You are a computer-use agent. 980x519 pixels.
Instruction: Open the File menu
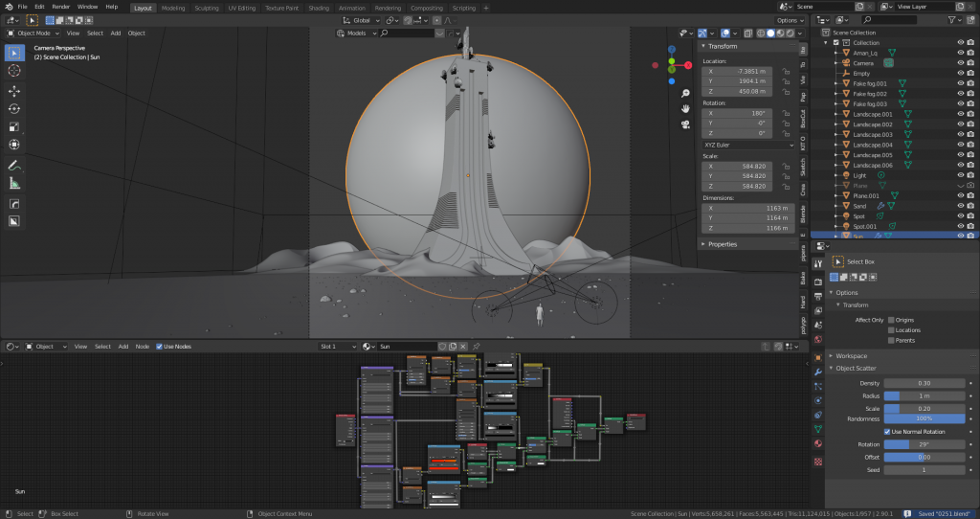point(22,7)
